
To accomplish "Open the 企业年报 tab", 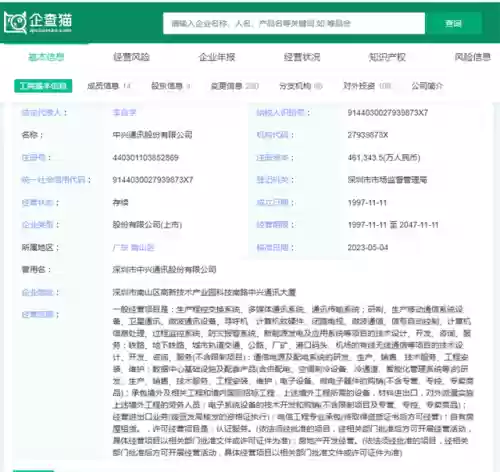I will (217, 57).
